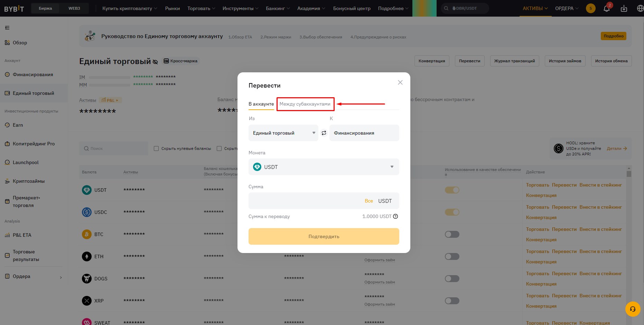Image resolution: width=644 pixels, height=325 pixels.
Task: Click the Поиск search field
Action: [x=114, y=148]
